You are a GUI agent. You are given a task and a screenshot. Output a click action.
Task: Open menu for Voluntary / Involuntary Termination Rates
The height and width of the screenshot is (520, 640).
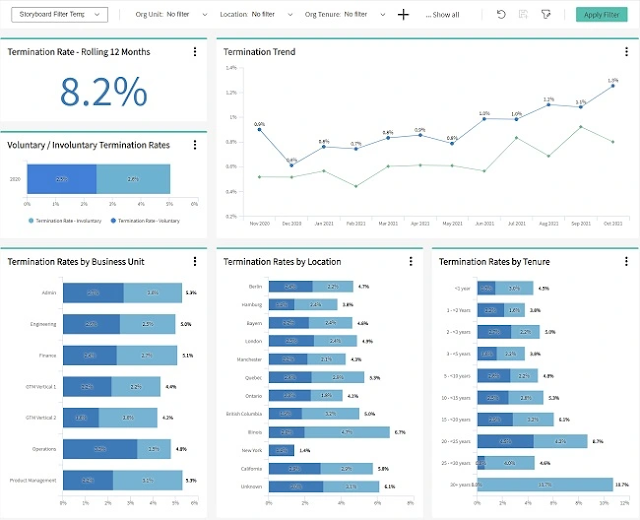tap(195, 144)
